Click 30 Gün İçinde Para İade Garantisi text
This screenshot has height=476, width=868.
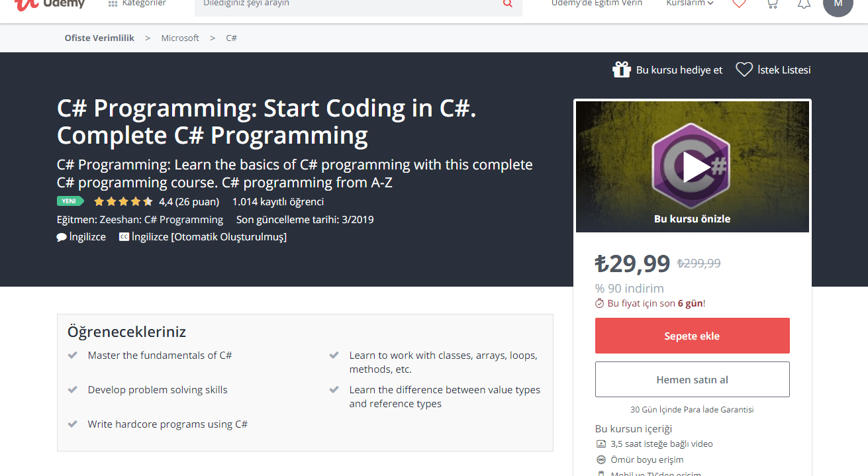[692, 410]
